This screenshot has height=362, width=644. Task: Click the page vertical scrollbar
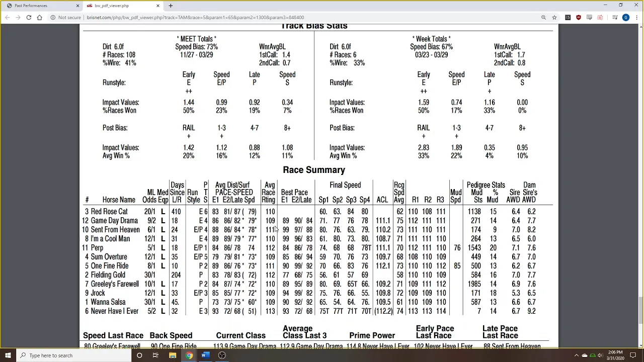point(640,310)
